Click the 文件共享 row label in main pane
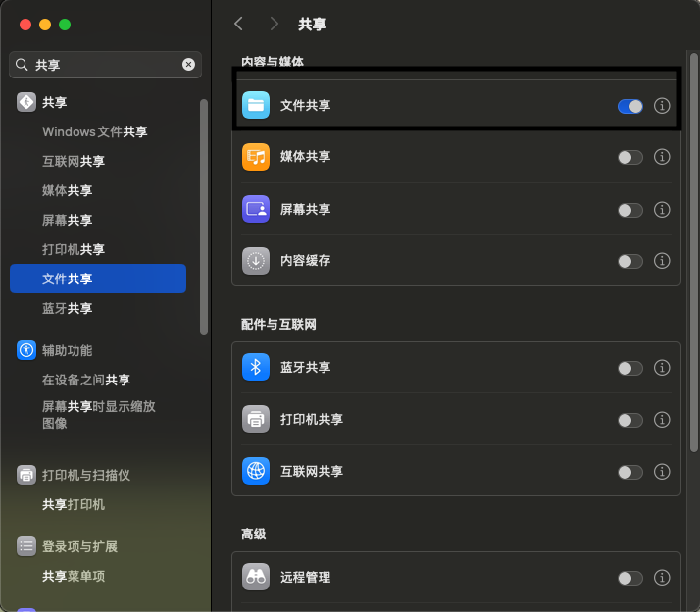The image size is (700, 612). coord(305,105)
